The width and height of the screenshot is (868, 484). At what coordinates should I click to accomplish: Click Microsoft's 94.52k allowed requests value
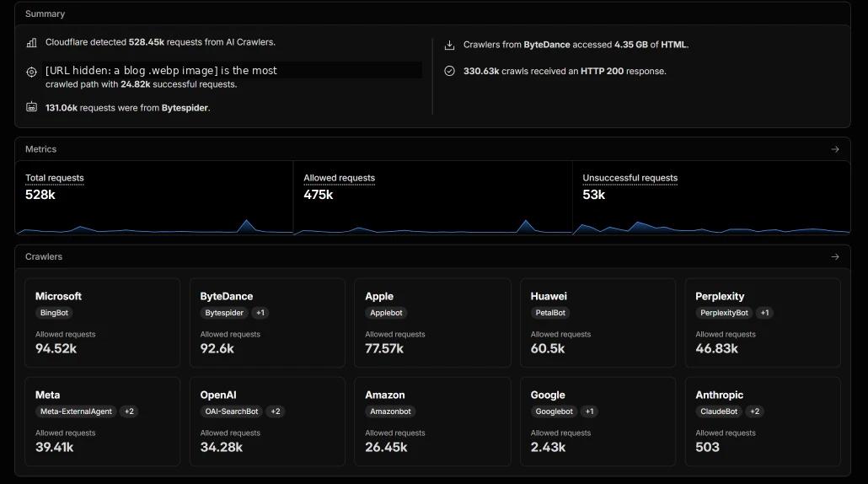click(56, 349)
